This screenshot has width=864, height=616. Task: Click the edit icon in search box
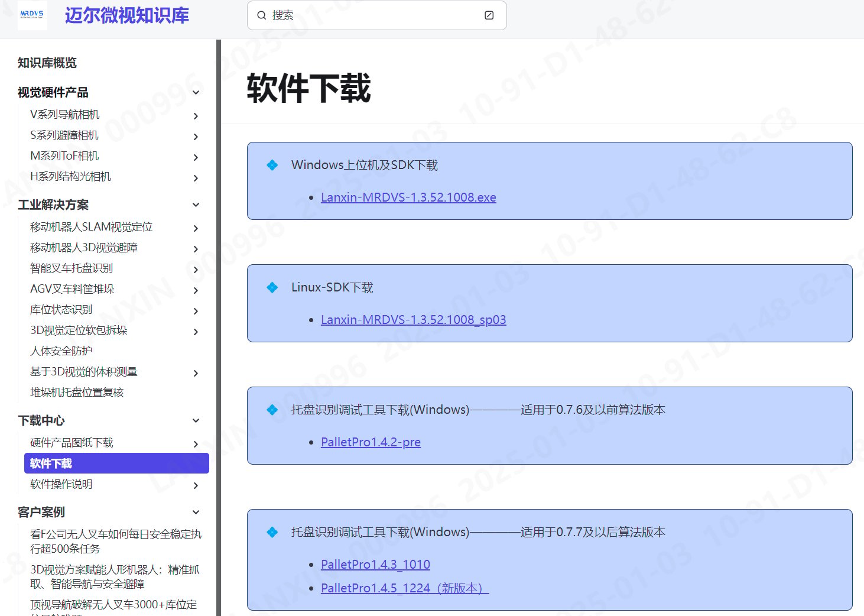click(x=489, y=15)
